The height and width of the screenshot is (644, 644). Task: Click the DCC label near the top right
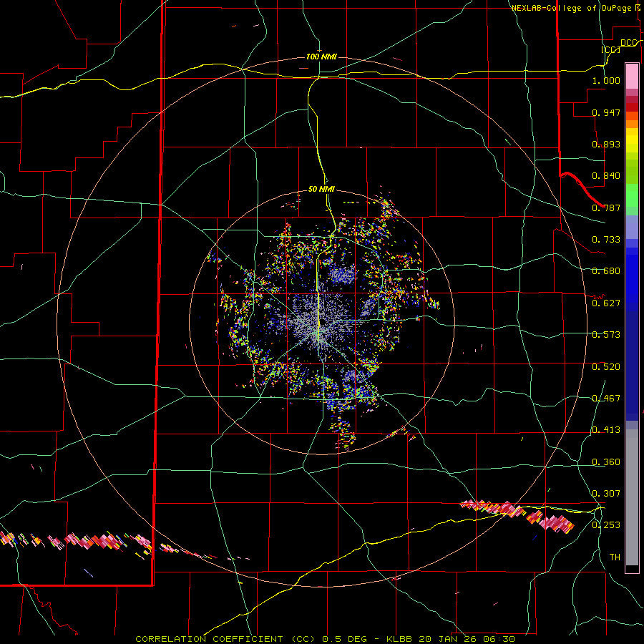click(629, 43)
